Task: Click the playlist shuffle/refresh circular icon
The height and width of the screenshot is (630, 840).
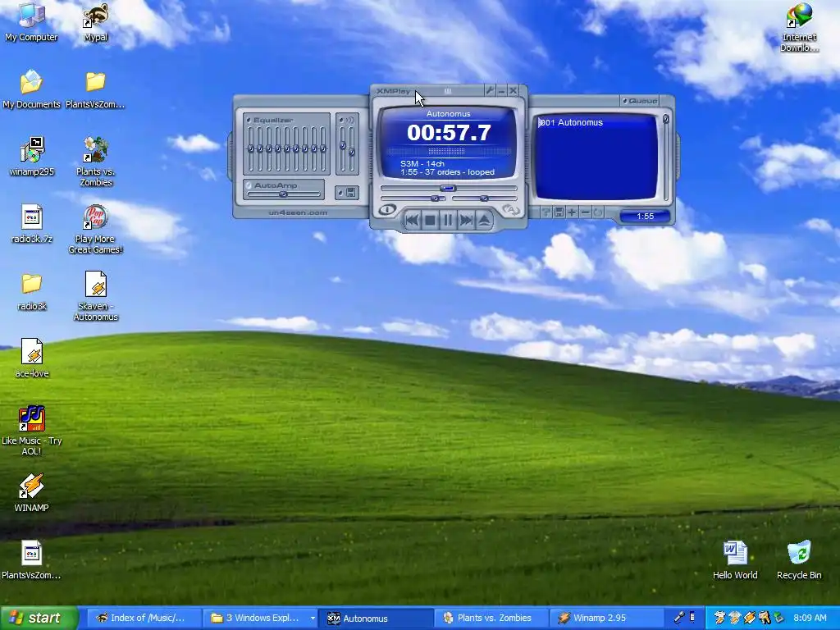Action: (598, 212)
